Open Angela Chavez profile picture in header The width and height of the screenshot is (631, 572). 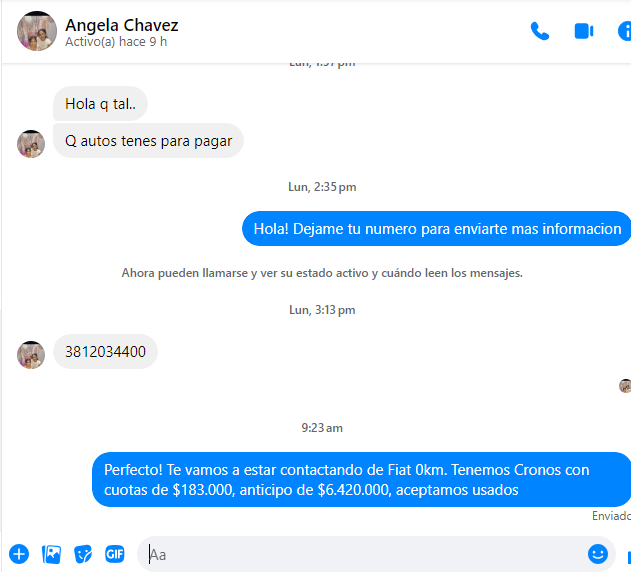[37, 31]
